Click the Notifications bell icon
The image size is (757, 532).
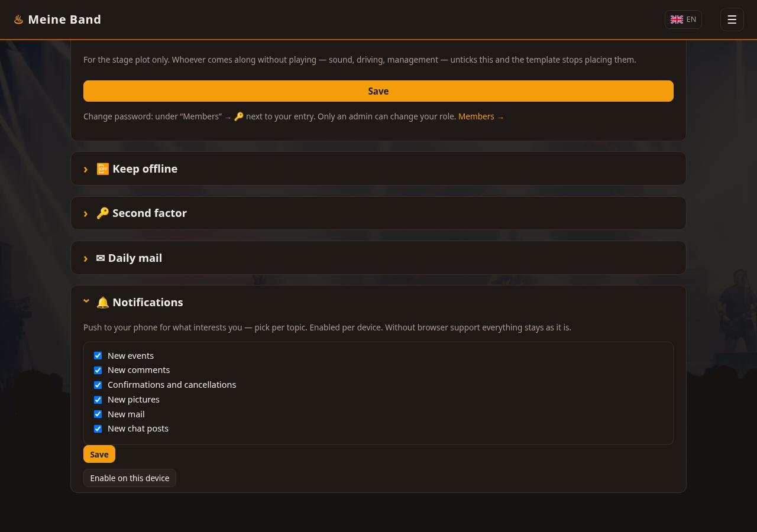click(x=103, y=303)
